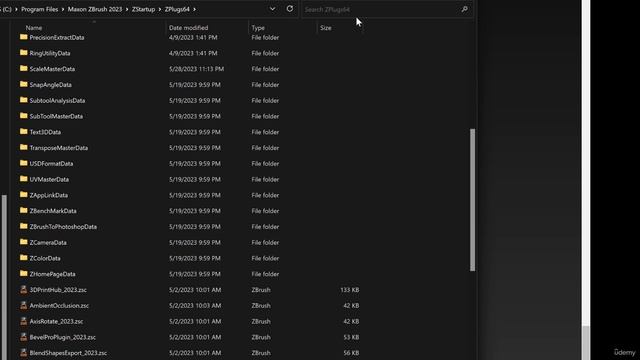Click the UVMasterData folder name

[x=49, y=179]
